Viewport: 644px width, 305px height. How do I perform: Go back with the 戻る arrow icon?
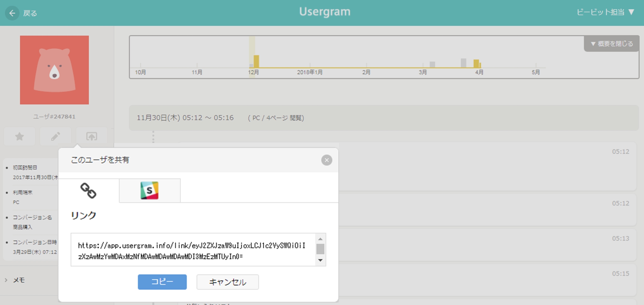pos(12,13)
